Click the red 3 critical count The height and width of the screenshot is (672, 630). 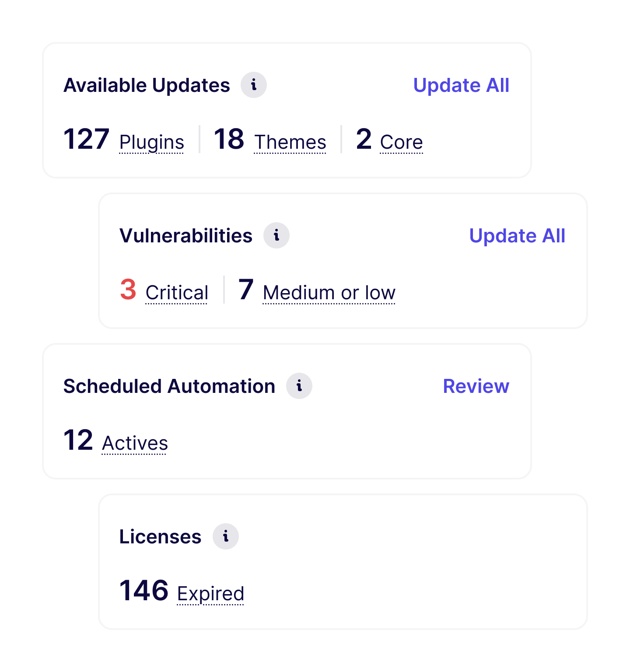[128, 290]
